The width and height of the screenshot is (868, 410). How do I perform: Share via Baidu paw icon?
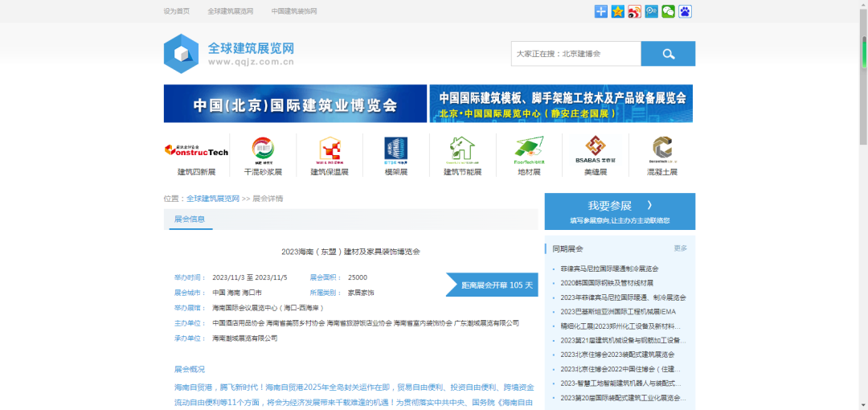pyautogui.click(x=685, y=11)
